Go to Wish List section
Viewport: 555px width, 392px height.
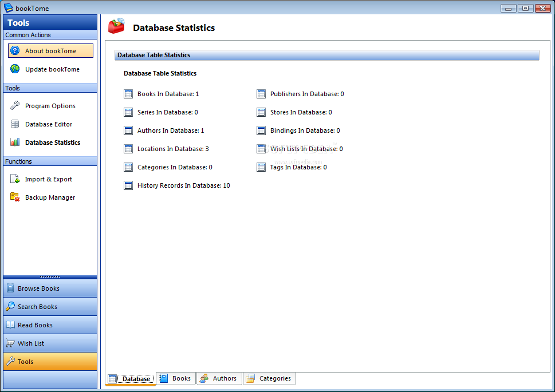tap(50, 343)
